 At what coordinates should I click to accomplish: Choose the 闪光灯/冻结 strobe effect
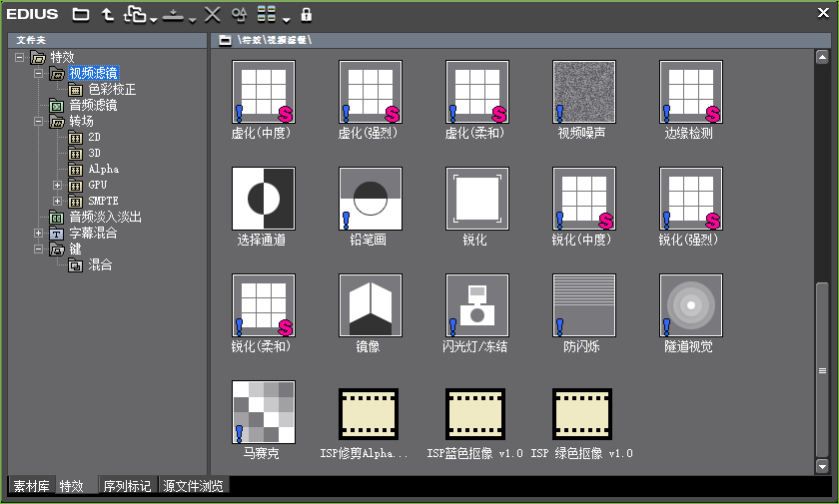476,304
